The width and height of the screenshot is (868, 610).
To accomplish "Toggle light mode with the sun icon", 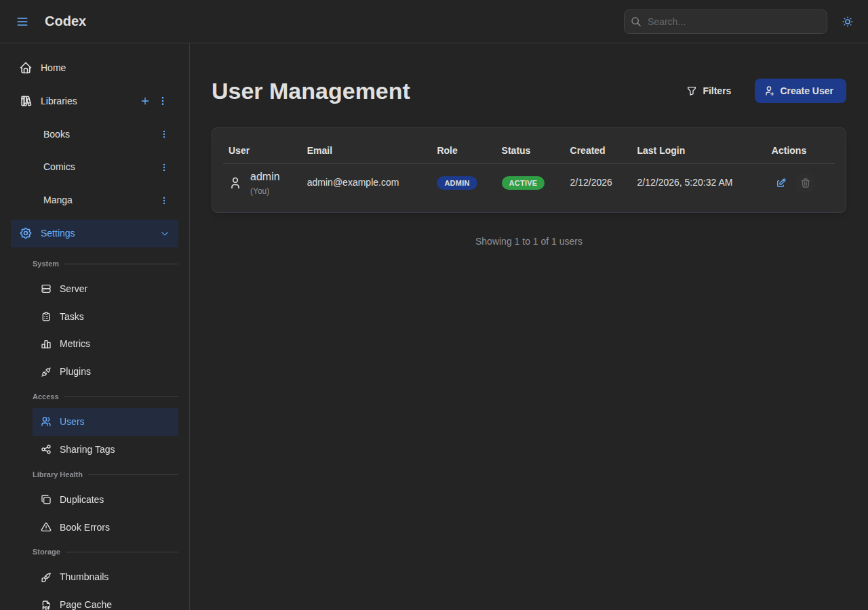I will (847, 21).
